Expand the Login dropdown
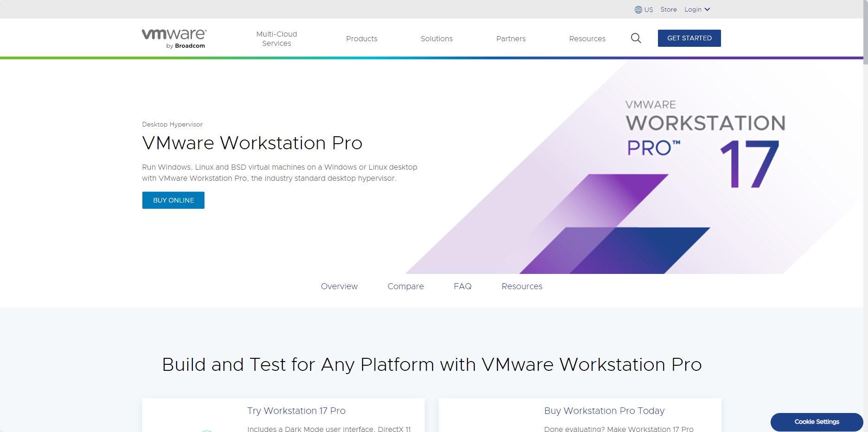The image size is (868, 432). pyautogui.click(x=697, y=10)
